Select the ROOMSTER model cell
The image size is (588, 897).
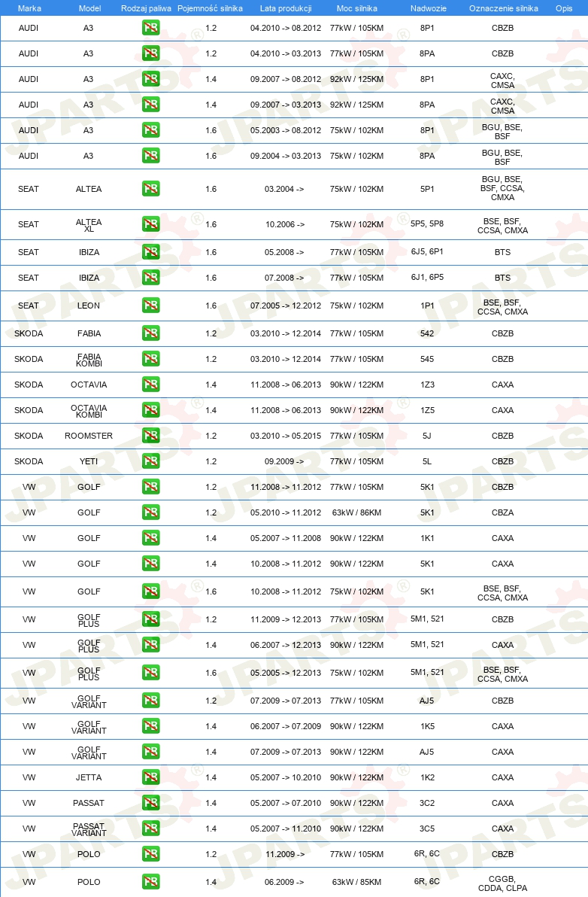(89, 436)
